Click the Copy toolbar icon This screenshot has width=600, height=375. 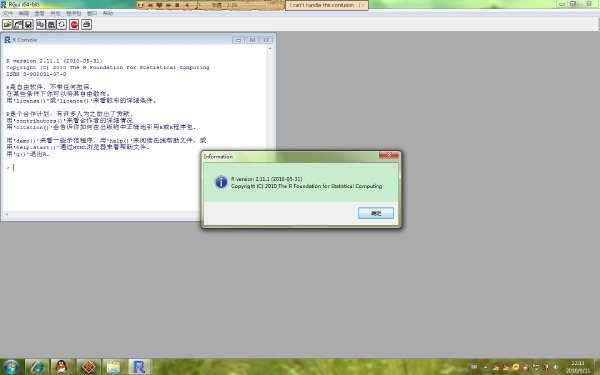[41, 24]
